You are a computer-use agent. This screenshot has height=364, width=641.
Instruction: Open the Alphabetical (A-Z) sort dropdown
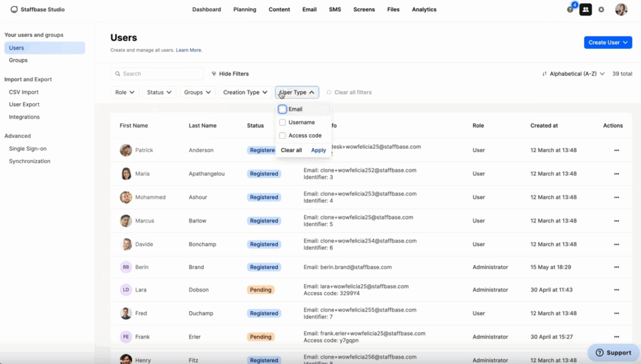click(573, 74)
